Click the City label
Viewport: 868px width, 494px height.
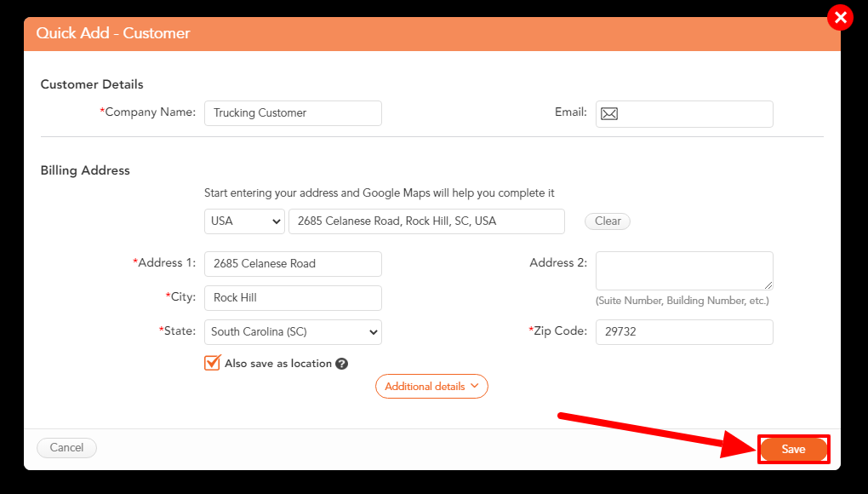(180, 297)
